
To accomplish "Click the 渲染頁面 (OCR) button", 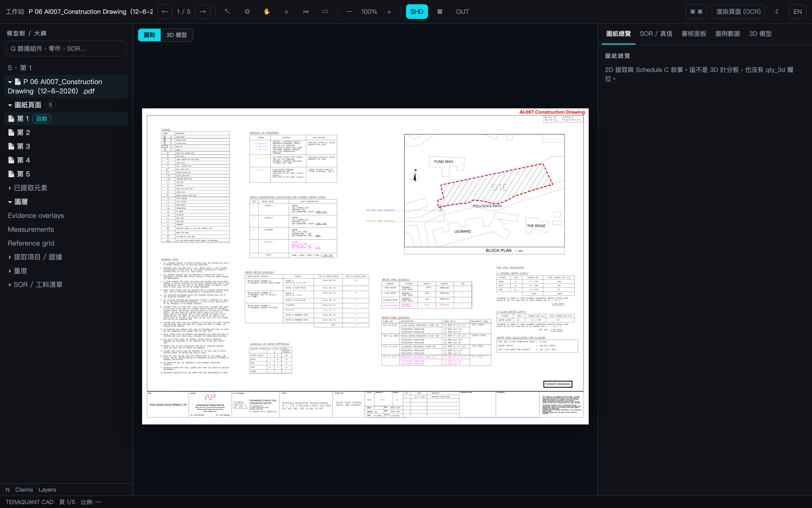I will 738,12.
